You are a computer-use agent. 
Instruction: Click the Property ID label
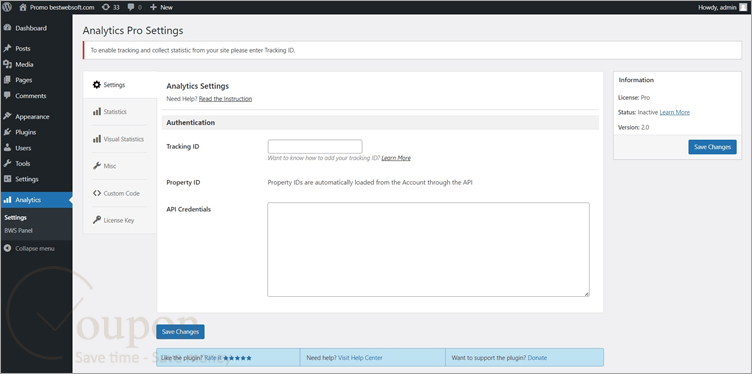(x=183, y=183)
